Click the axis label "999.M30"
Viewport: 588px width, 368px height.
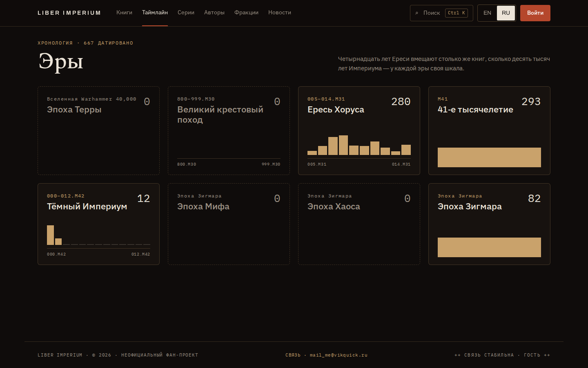click(x=271, y=164)
